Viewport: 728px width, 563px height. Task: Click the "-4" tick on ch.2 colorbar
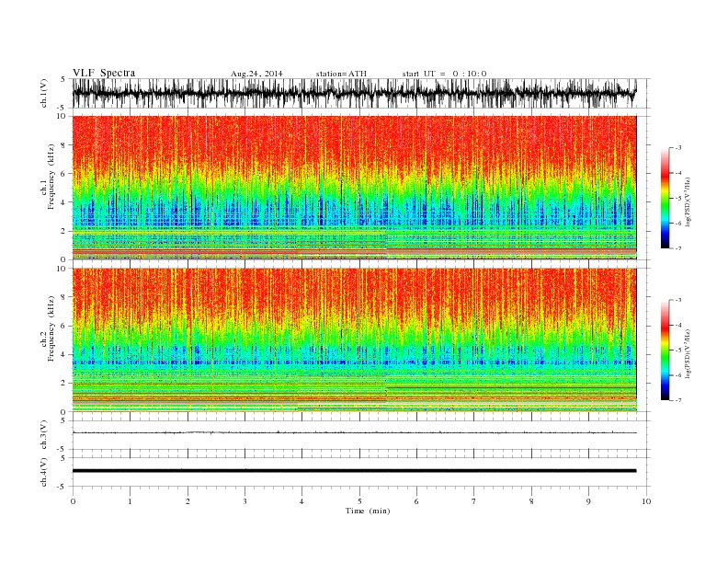[678, 325]
